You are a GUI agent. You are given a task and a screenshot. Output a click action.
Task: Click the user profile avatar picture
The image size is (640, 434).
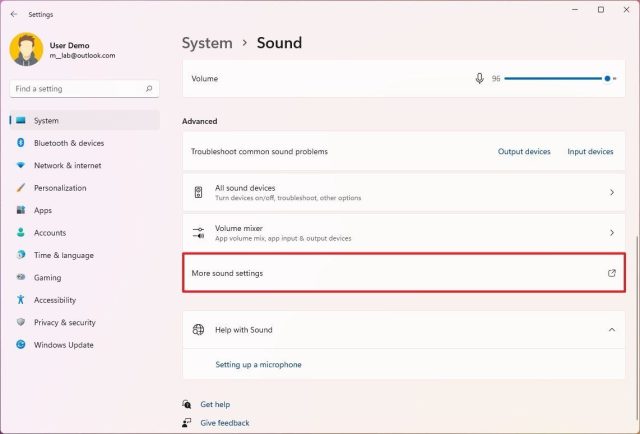[x=26, y=49]
